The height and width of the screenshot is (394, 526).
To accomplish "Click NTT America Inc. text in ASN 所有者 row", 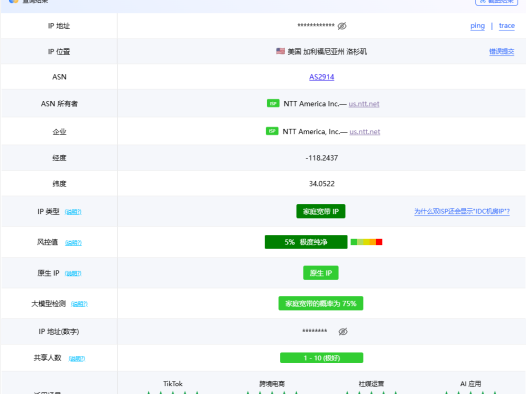I will click(311, 104).
